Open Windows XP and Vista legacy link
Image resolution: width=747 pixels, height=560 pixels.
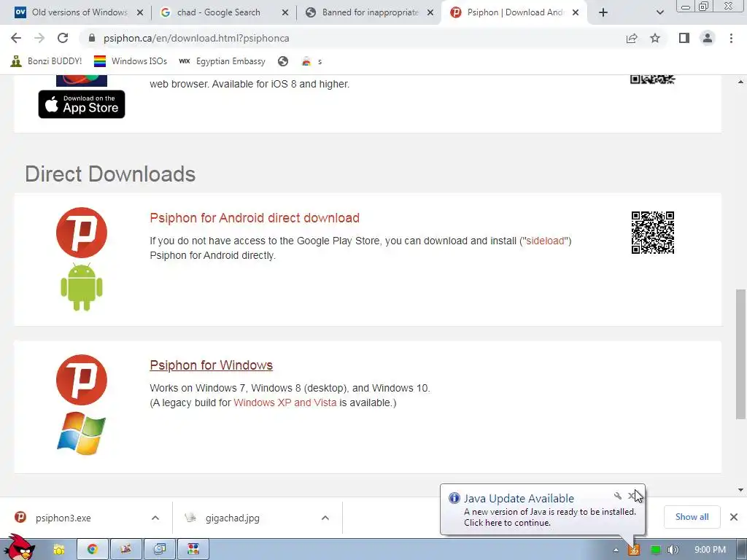tap(285, 402)
